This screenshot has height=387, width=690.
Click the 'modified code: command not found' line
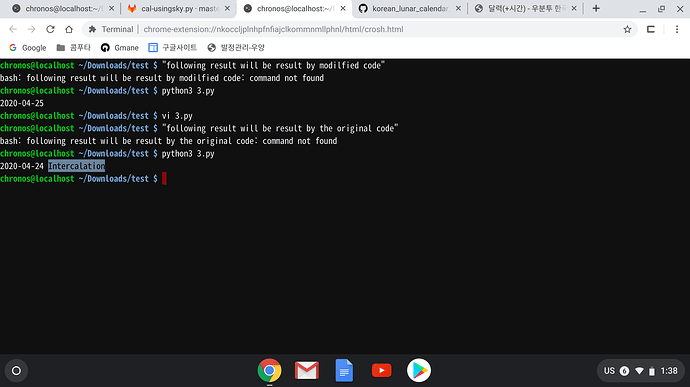[x=162, y=78]
